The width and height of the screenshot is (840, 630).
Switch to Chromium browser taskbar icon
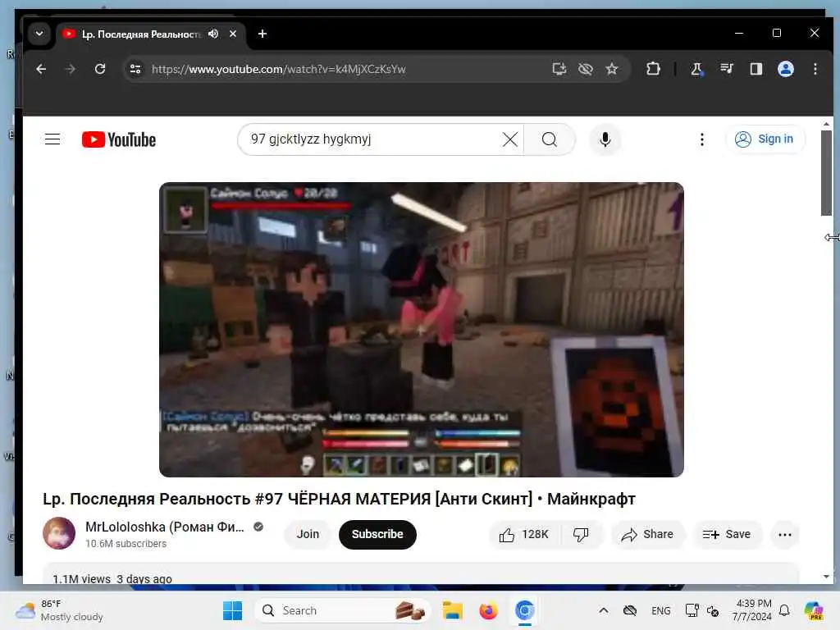[524, 610]
